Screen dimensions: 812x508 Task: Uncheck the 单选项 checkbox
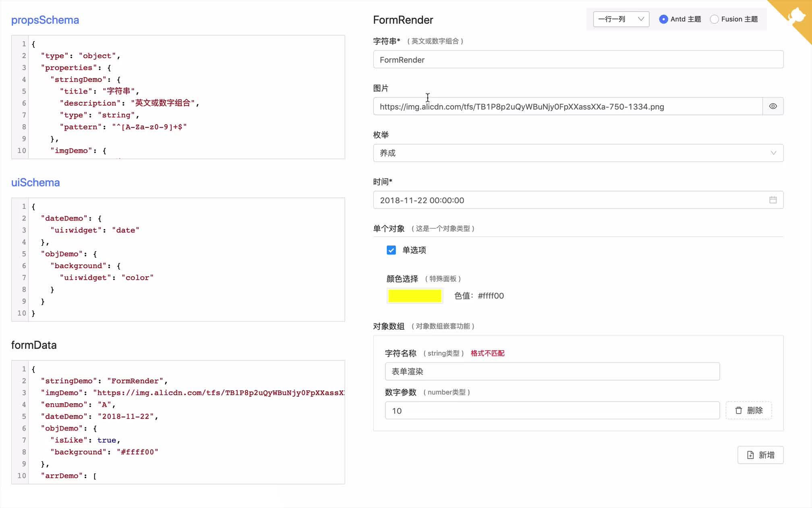point(391,250)
